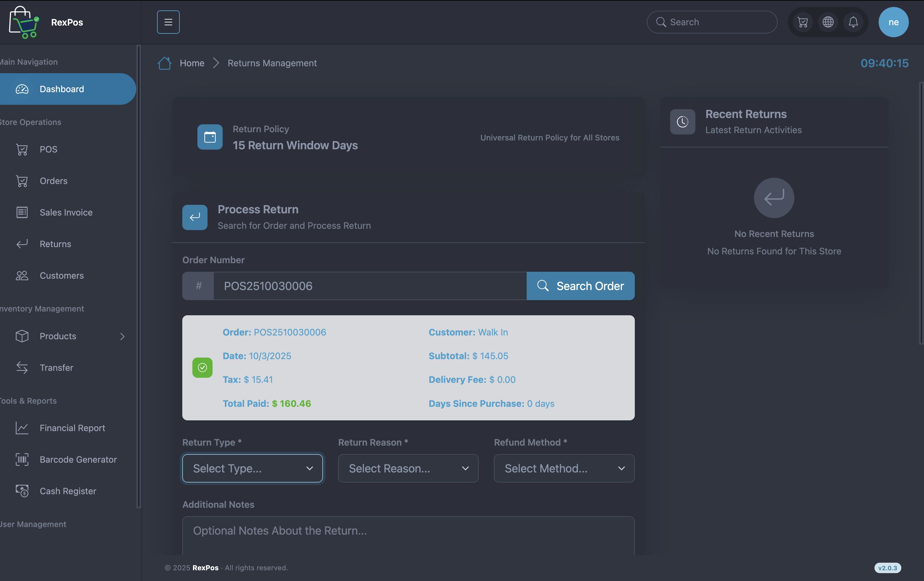Go to Sales Invoice menu item
This screenshot has height=581, width=924.
pyautogui.click(x=66, y=212)
